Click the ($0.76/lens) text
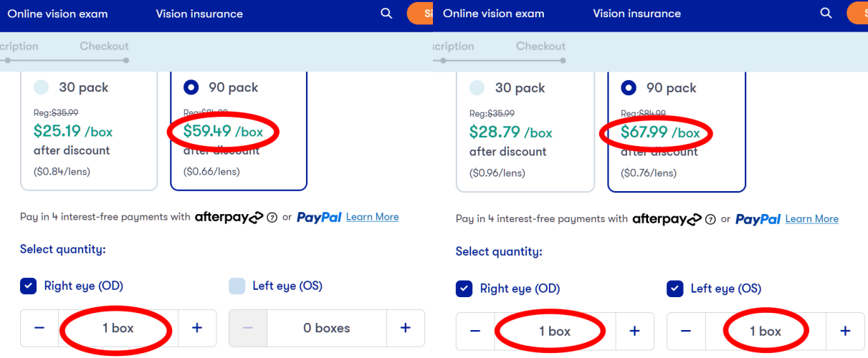This screenshot has width=868, height=358. pos(649,173)
